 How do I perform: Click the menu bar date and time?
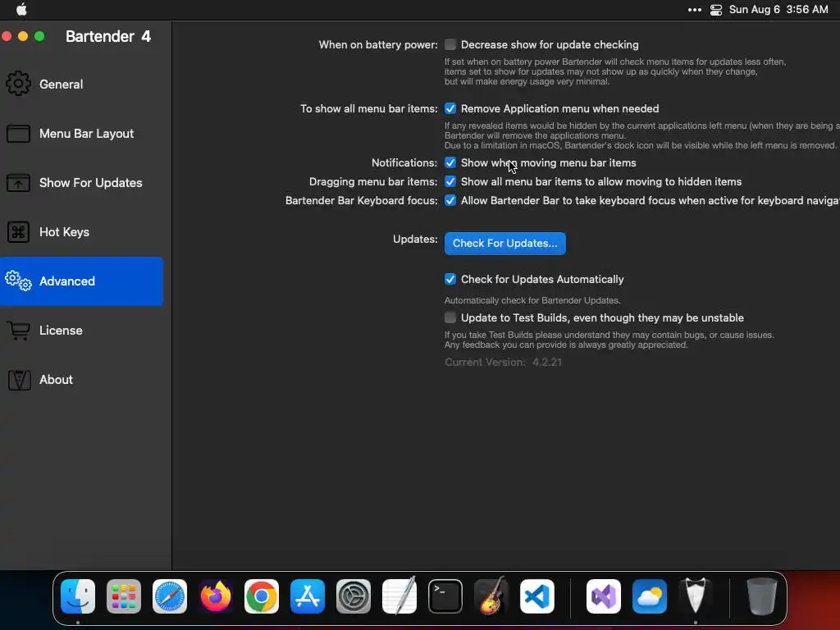pos(778,10)
